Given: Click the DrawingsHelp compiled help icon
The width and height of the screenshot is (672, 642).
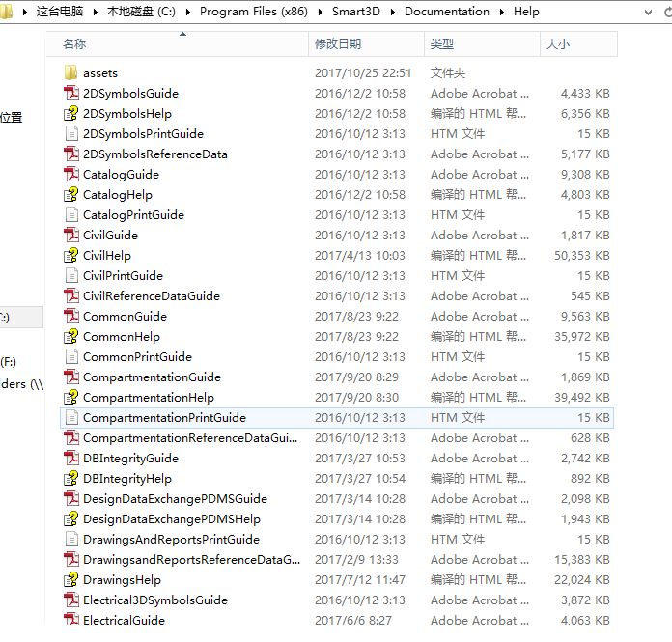Looking at the screenshot, I should [x=71, y=579].
